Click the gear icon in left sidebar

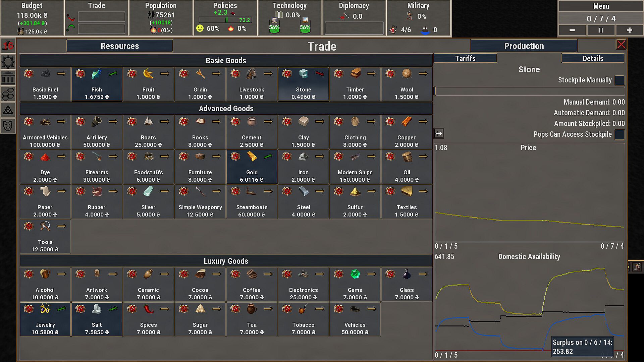8,62
